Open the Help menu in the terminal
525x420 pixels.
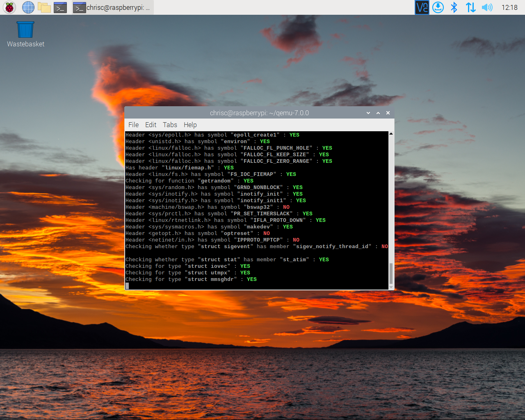[190, 125]
